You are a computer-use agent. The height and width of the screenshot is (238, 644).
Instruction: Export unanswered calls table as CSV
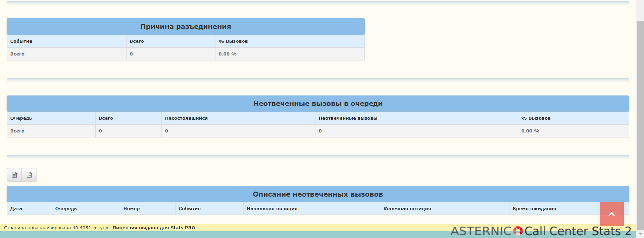(x=14, y=175)
